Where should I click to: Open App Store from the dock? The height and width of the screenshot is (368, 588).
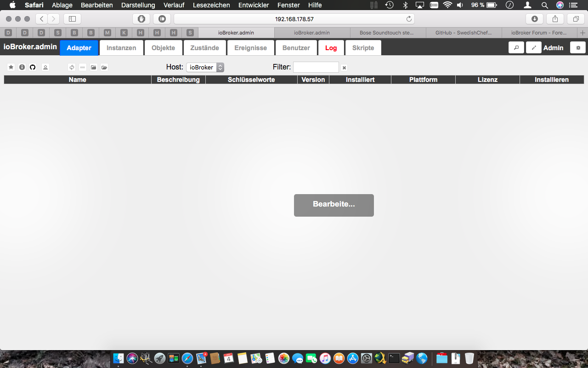(352, 358)
